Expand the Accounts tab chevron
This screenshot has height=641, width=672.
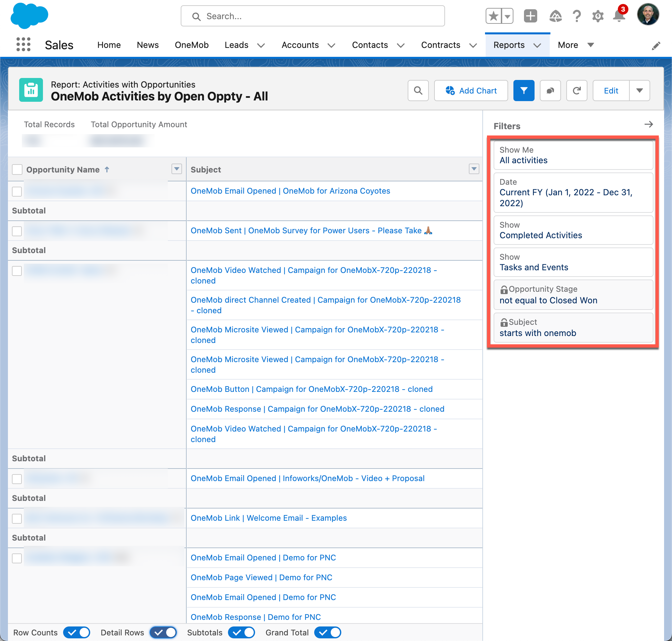coord(331,46)
